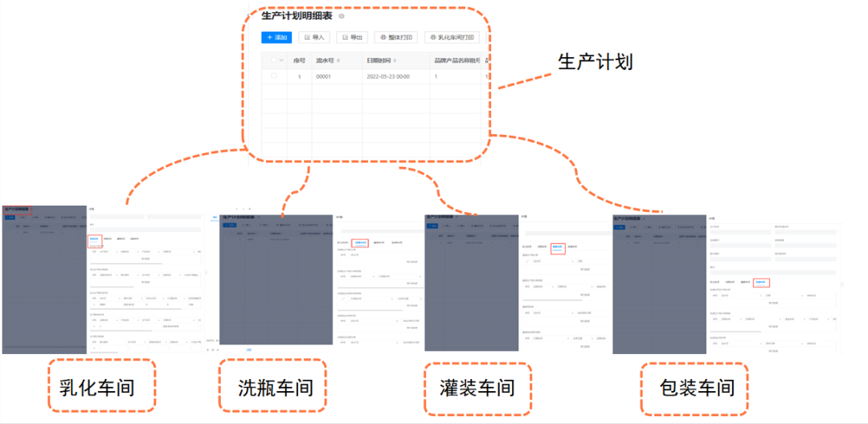The width and height of the screenshot is (868, 424).
Task: Open settings gear beside 生产计划明细表 title
Action: 342,17
